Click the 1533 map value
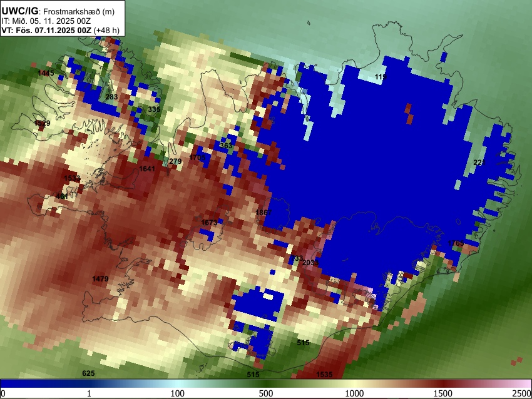The image size is (532, 399). (x=72, y=178)
